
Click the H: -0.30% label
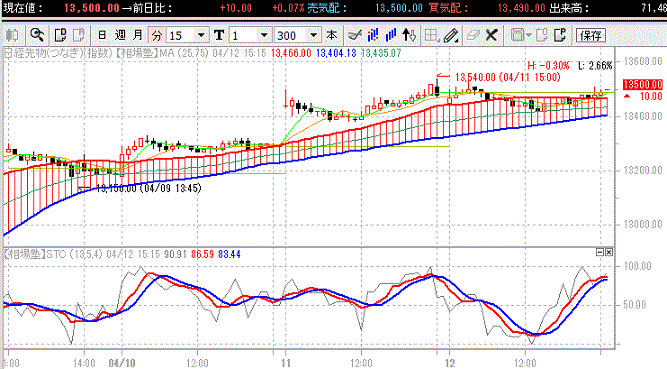click(548, 66)
